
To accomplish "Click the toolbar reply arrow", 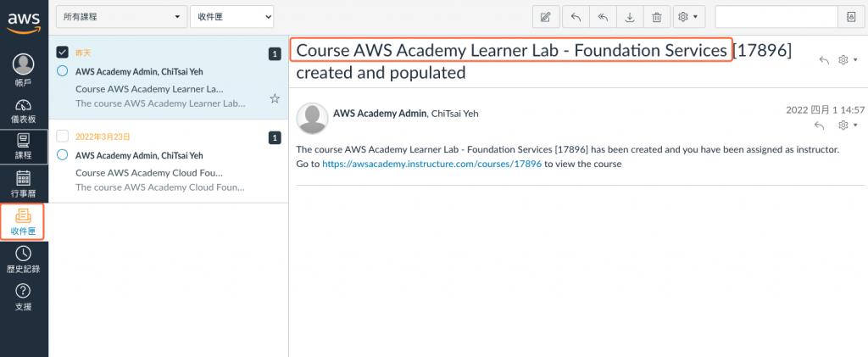I will (x=576, y=17).
